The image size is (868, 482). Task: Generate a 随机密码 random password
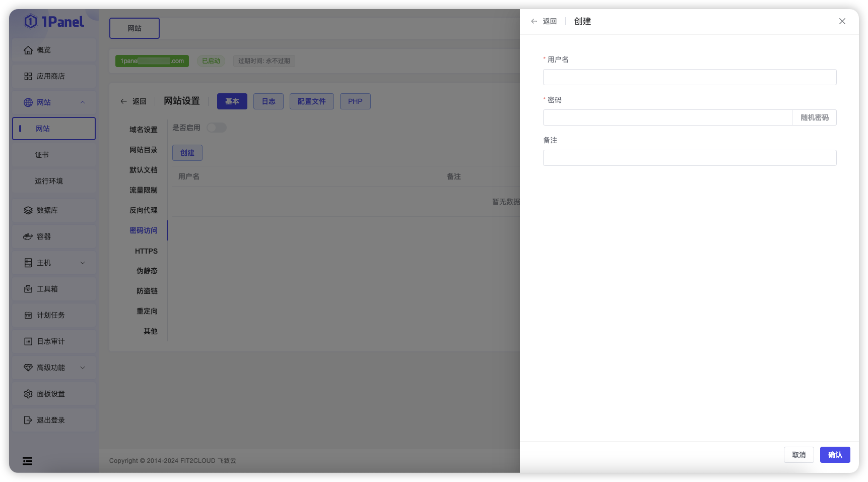[814, 117]
